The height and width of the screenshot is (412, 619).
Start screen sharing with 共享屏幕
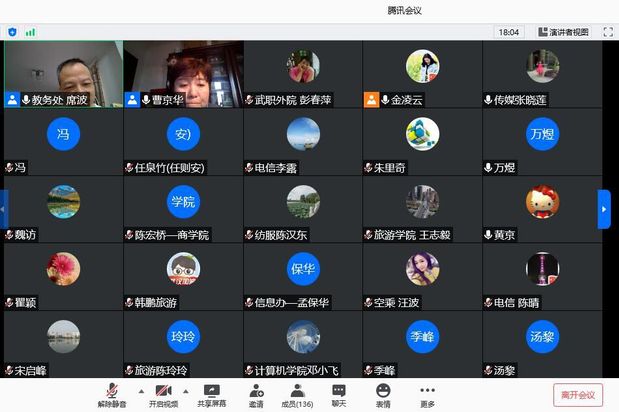tap(211, 390)
